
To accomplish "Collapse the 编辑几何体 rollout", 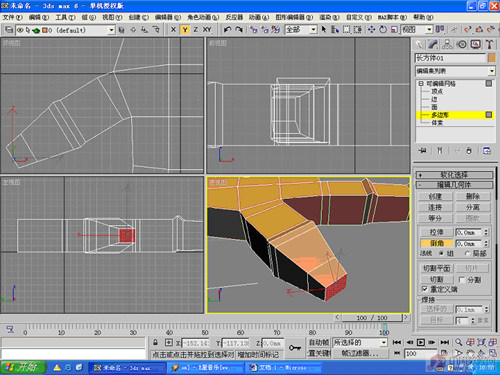I will (455, 185).
